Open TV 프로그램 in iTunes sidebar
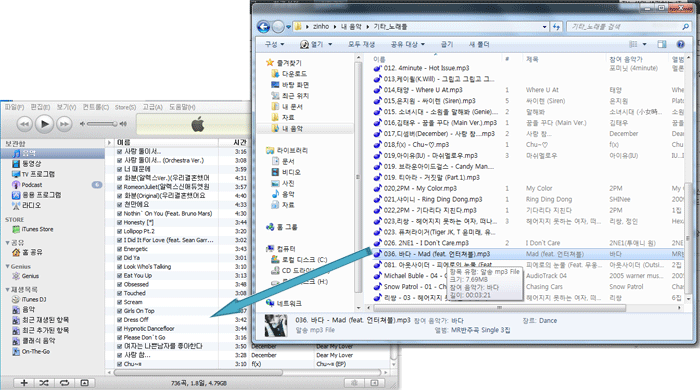 click(x=38, y=174)
